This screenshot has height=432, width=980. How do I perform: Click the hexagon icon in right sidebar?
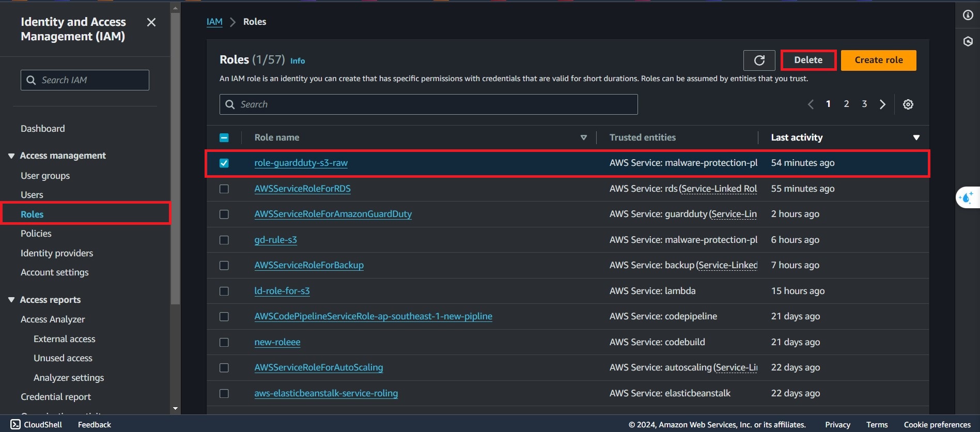(x=968, y=41)
